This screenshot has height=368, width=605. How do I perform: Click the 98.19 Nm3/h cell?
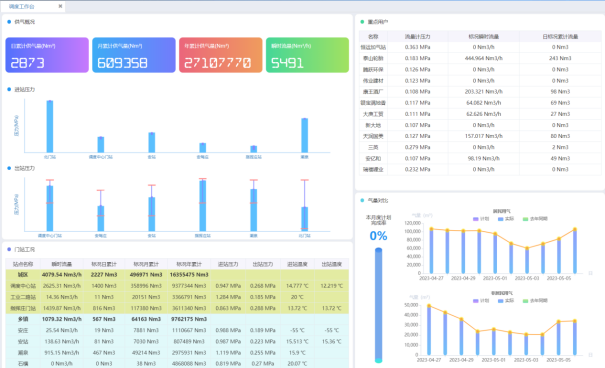click(x=483, y=158)
